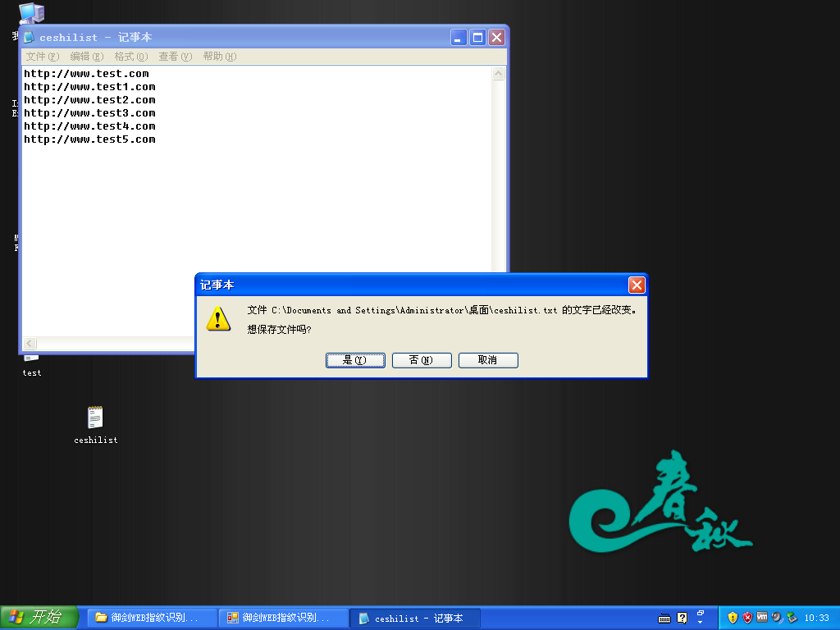840x630 pixels.
Task: Close the ceshilist Notepad window
Action: [x=497, y=38]
